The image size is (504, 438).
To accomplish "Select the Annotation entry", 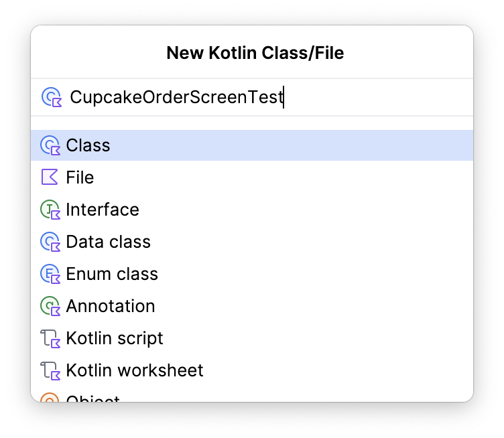I will (x=111, y=306).
